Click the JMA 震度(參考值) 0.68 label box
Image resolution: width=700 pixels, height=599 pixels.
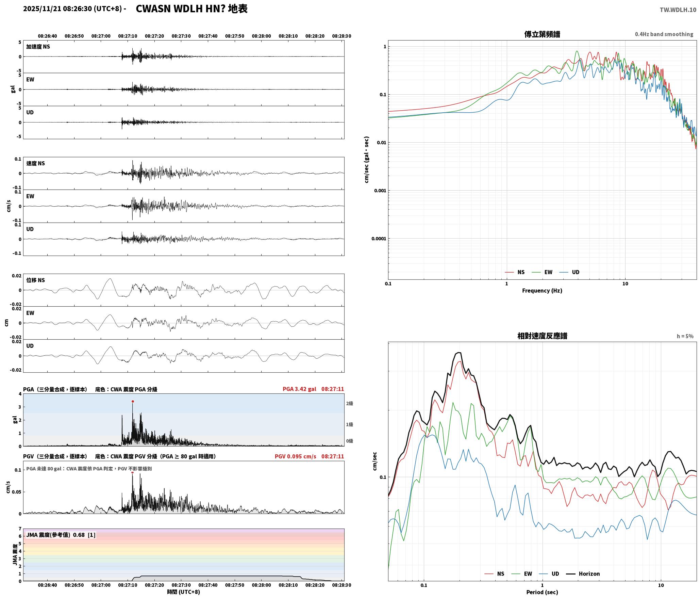coord(61,535)
